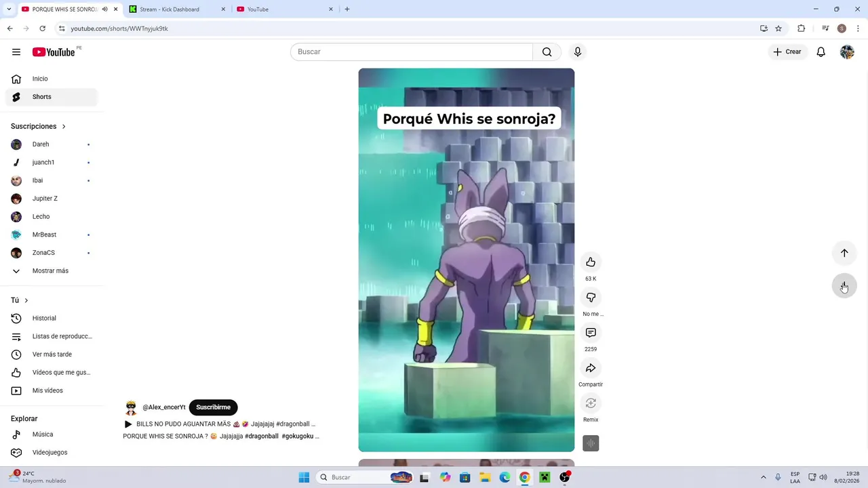Viewport: 868px width, 488px height.
Task: Reload the page
Action: 42,28
